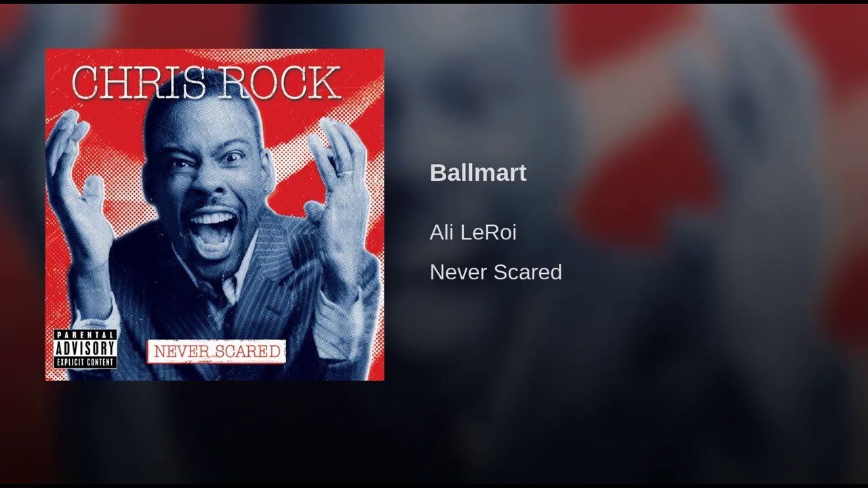Click the man's hair on the cover

pyautogui.click(x=197, y=112)
